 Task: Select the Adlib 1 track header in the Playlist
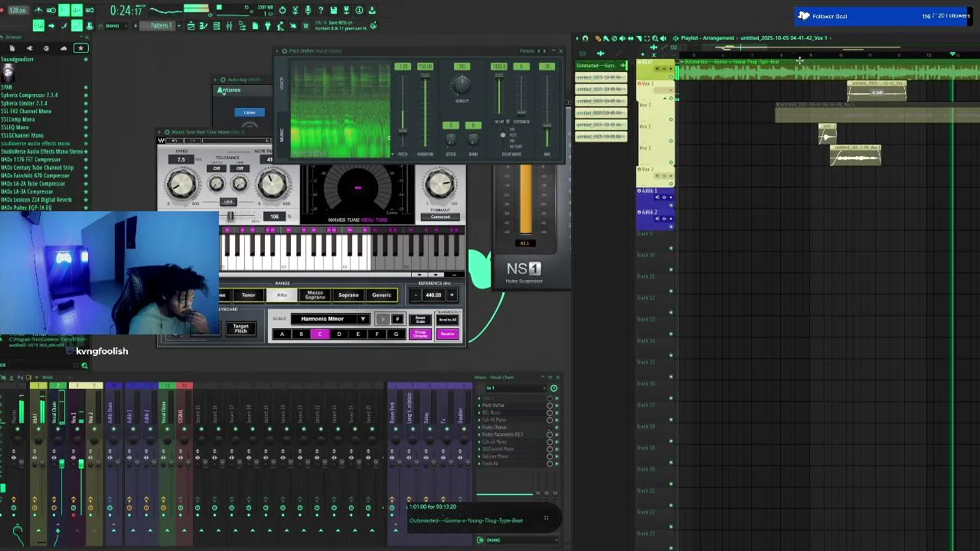pyautogui.click(x=655, y=197)
